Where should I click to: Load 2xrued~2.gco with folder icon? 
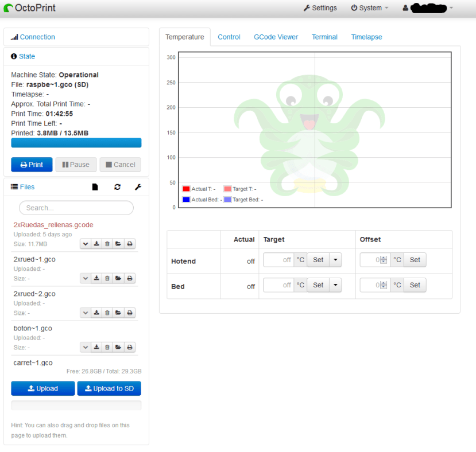click(118, 313)
